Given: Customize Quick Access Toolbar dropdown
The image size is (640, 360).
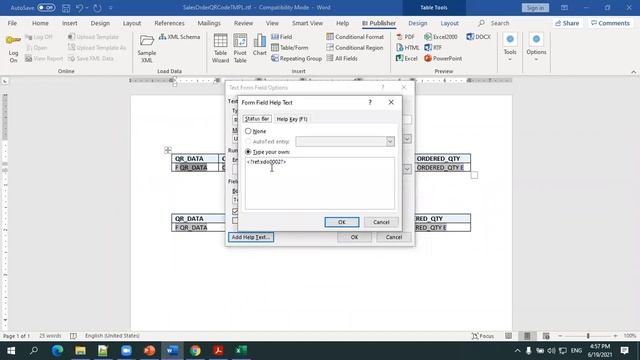Looking at the screenshot, I should pyautogui.click(x=111, y=8).
